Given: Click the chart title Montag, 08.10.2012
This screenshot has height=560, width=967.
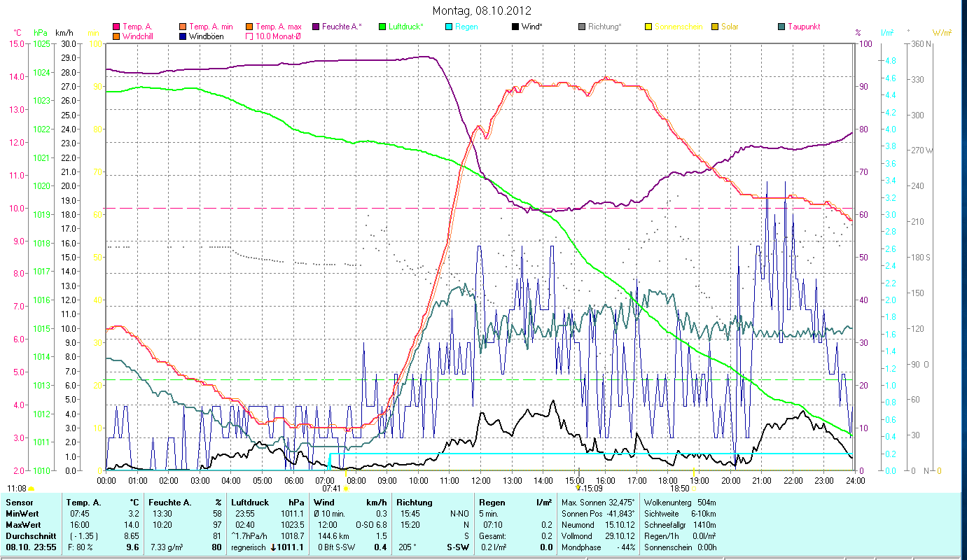Looking at the screenshot, I should tap(482, 10).
